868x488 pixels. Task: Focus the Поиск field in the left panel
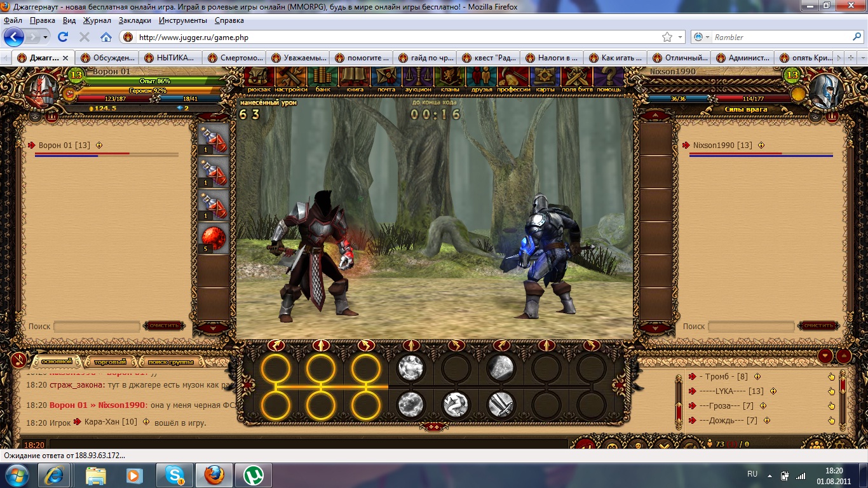pyautogui.click(x=97, y=327)
